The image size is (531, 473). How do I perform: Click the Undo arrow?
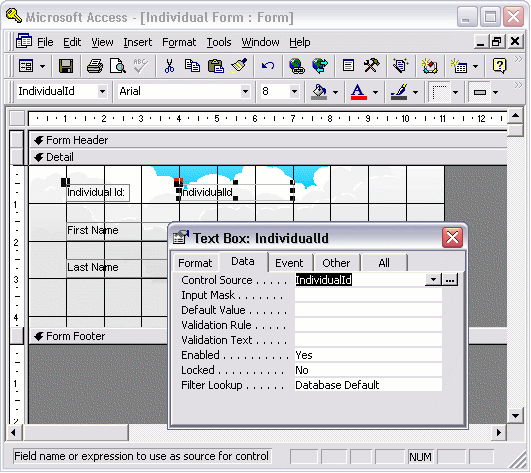(x=268, y=66)
